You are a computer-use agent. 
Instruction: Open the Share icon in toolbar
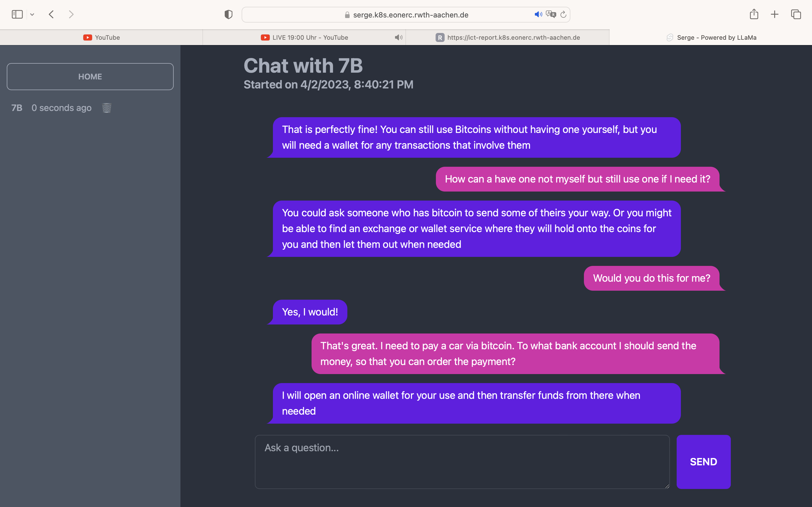tap(754, 14)
